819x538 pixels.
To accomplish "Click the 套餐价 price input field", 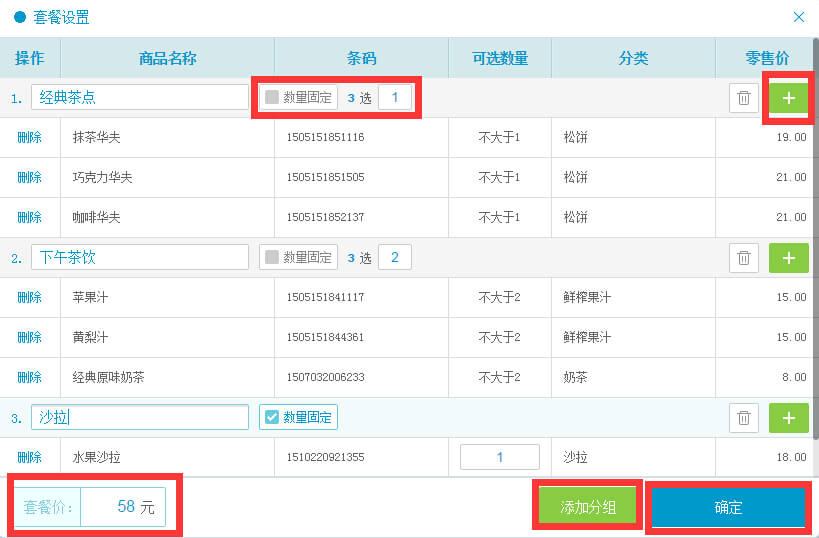I will [x=121, y=507].
